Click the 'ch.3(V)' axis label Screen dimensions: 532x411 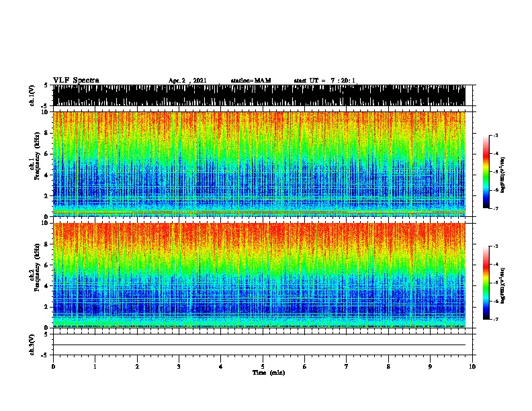click(32, 345)
